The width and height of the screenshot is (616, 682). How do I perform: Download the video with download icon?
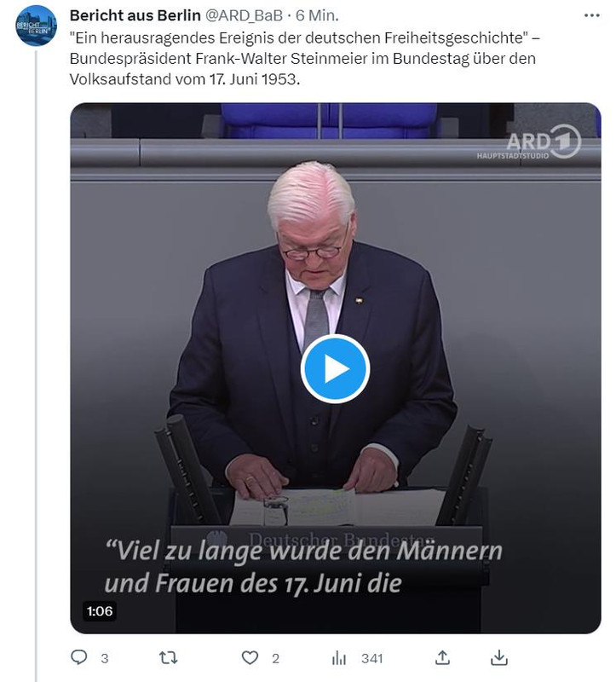click(499, 657)
